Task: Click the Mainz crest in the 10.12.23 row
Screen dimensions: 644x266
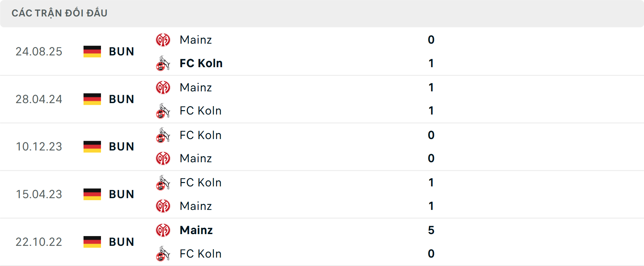Action: click(x=163, y=158)
